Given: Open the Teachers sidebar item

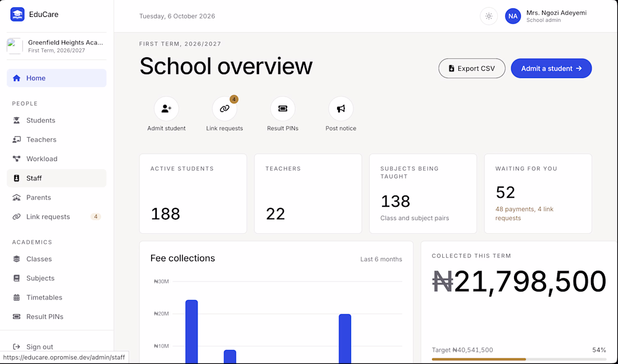Looking at the screenshot, I should [x=56, y=139].
